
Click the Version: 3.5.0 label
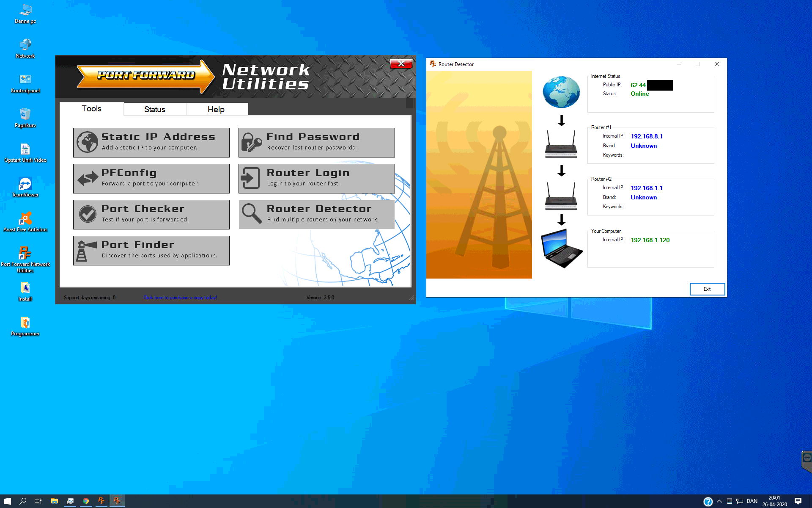pyautogui.click(x=320, y=298)
